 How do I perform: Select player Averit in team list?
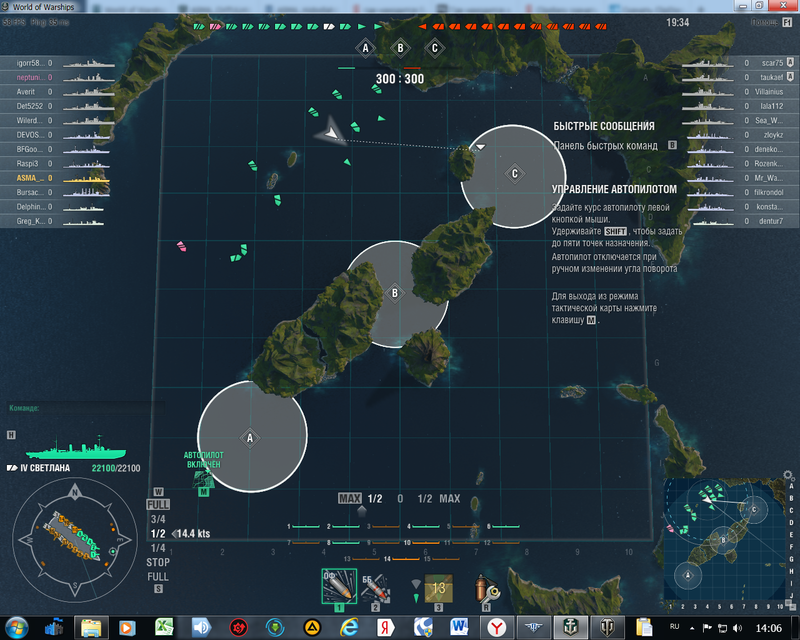57,91
